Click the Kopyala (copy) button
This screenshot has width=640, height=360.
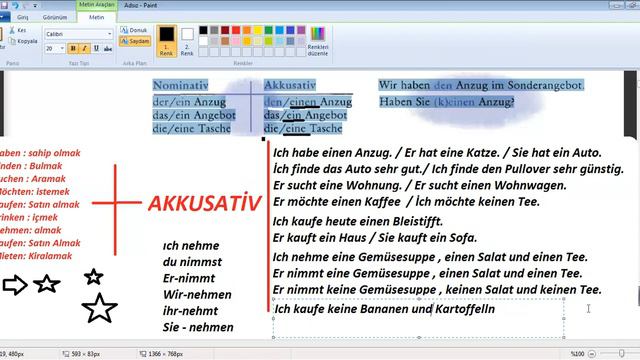point(23,41)
